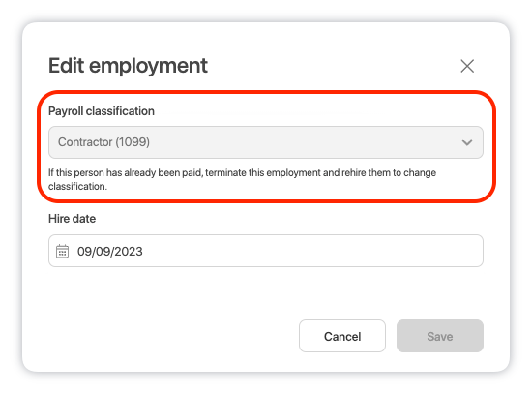
Task: Click the Hire date label
Action: (x=72, y=219)
